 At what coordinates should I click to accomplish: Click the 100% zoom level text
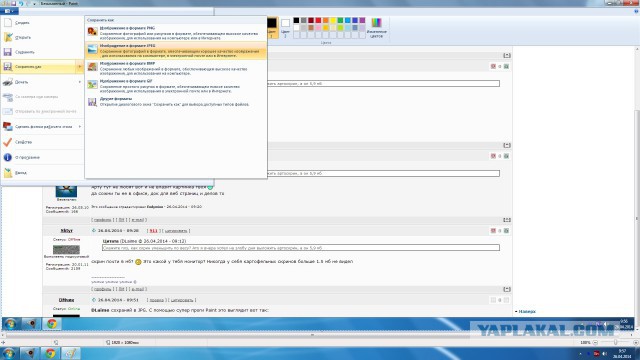(585, 342)
